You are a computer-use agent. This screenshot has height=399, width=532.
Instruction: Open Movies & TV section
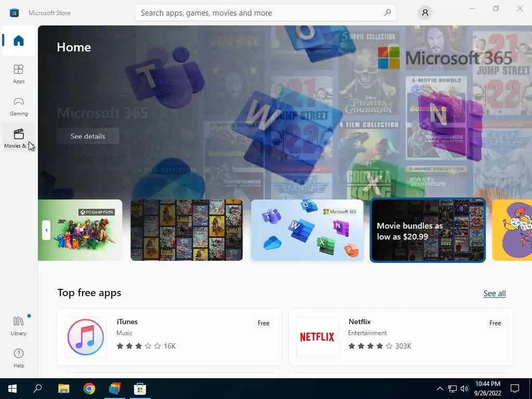(x=19, y=138)
